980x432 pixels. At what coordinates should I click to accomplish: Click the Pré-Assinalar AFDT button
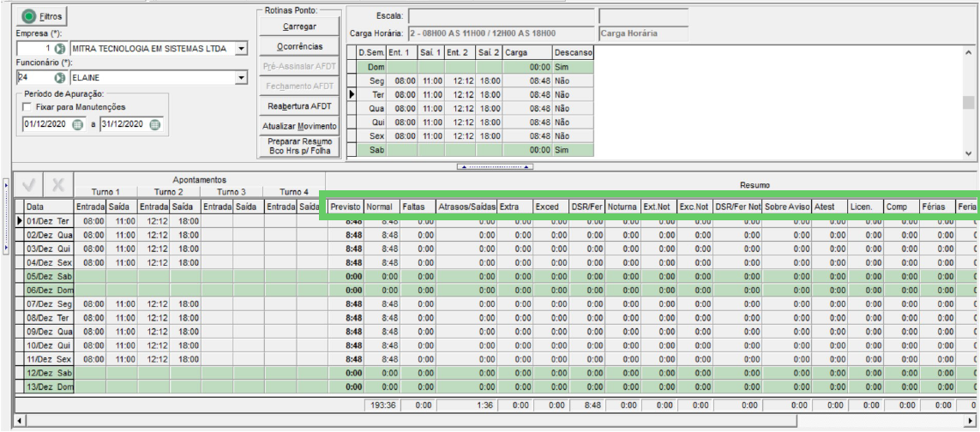click(x=299, y=67)
